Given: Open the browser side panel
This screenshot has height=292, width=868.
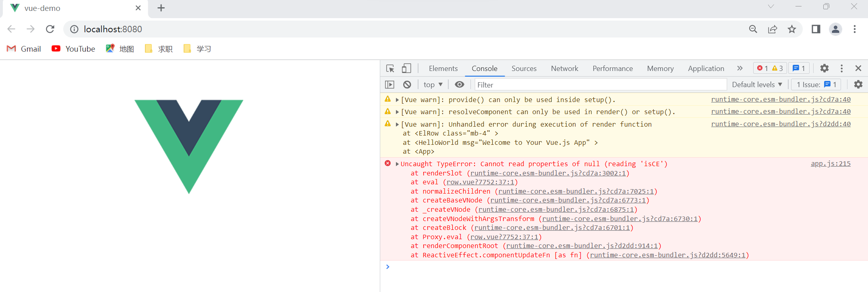Looking at the screenshot, I should pos(816,29).
